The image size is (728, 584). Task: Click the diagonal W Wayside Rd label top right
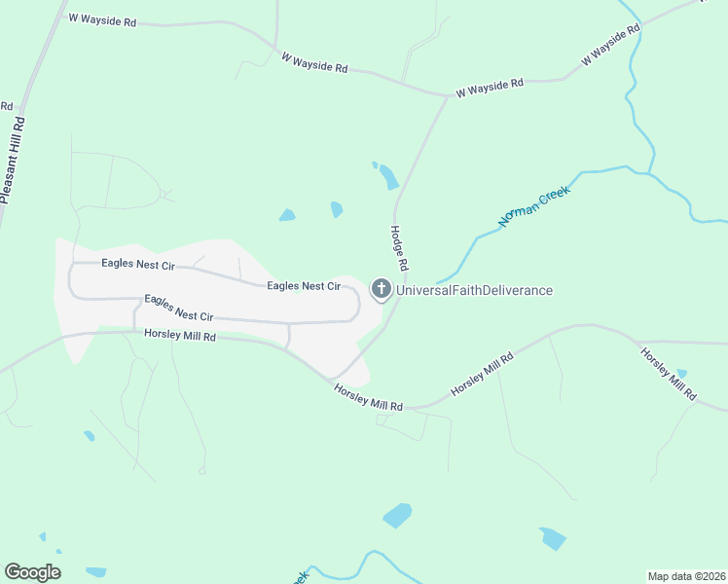click(x=610, y=45)
